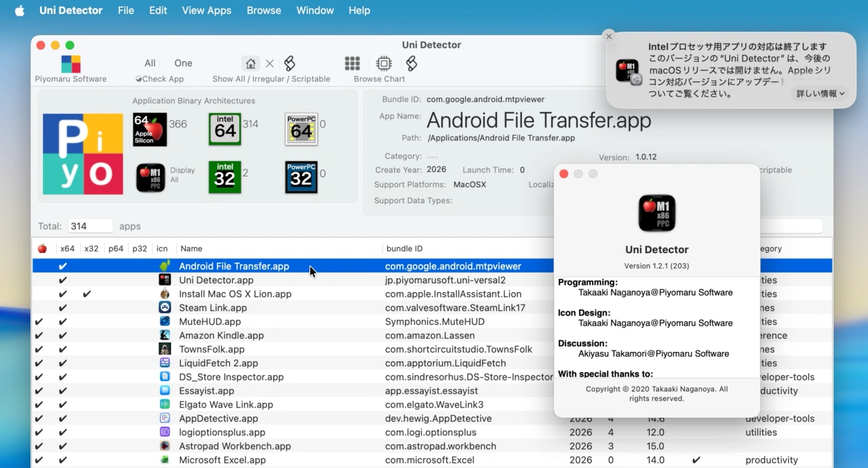The height and width of the screenshot is (468, 868).
Task: Choose the One check app button
Action: click(x=183, y=63)
